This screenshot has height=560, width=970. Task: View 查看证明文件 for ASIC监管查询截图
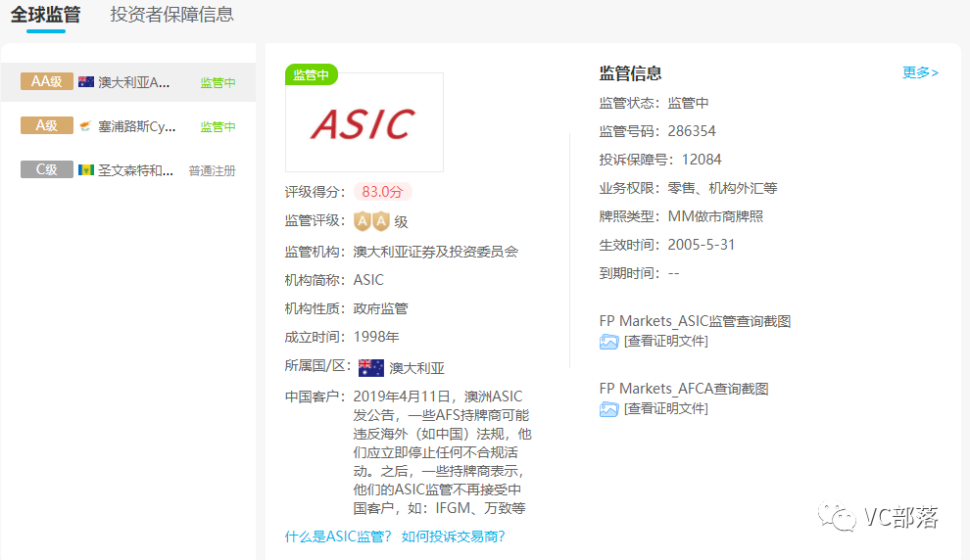tap(665, 342)
